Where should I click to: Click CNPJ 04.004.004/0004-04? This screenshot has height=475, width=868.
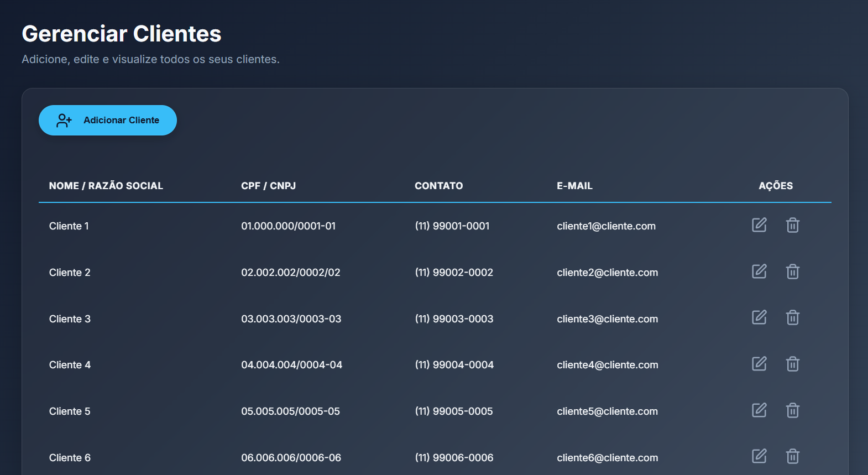292,365
